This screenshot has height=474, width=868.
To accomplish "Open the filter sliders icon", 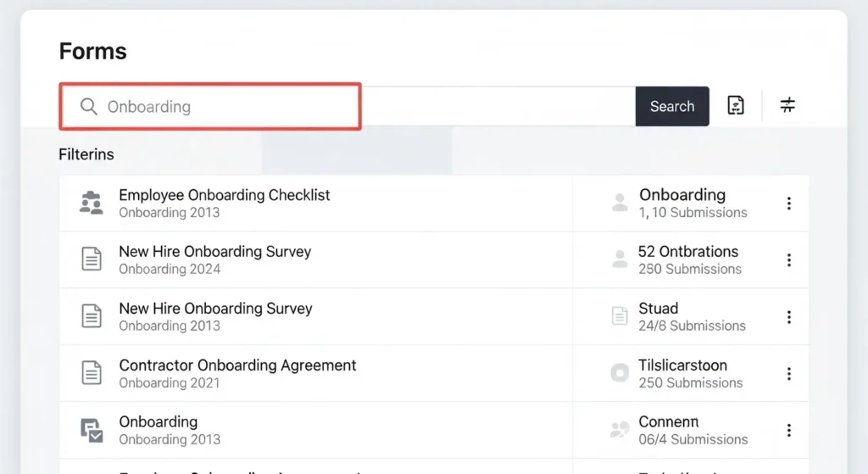I will click(787, 105).
